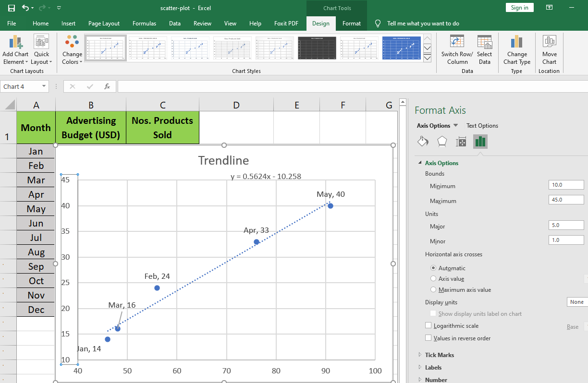This screenshot has width=588, height=383.
Task: Select the blue background chart style thumbnail
Action: pyautogui.click(x=401, y=48)
